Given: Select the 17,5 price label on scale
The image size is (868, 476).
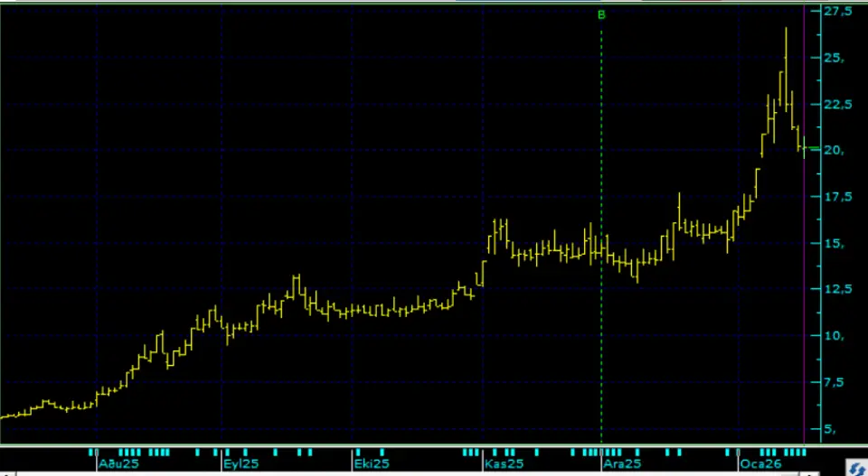Looking at the screenshot, I should click(x=837, y=196).
